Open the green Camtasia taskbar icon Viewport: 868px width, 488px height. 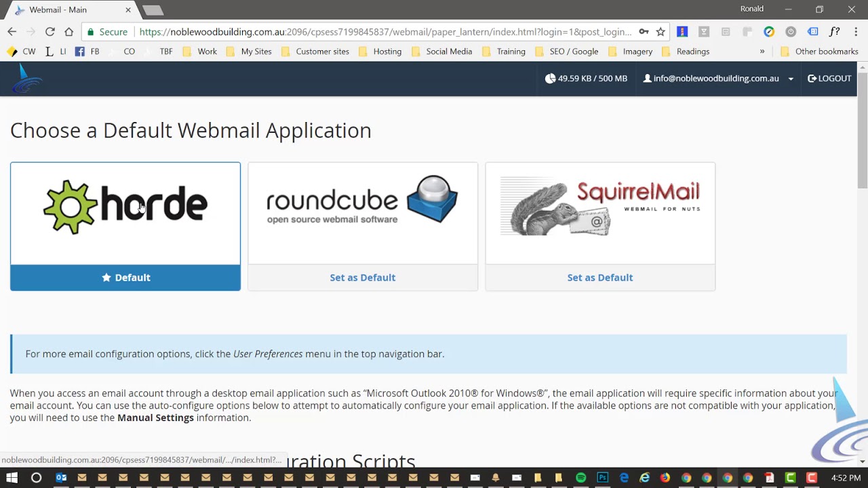click(791, 478)
